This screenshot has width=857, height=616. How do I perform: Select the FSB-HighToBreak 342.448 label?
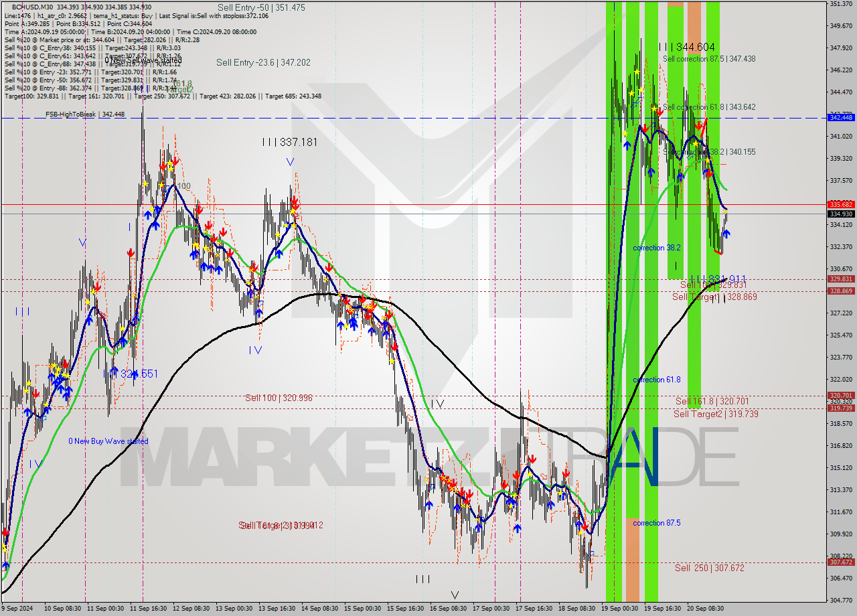tap(85, 114)
